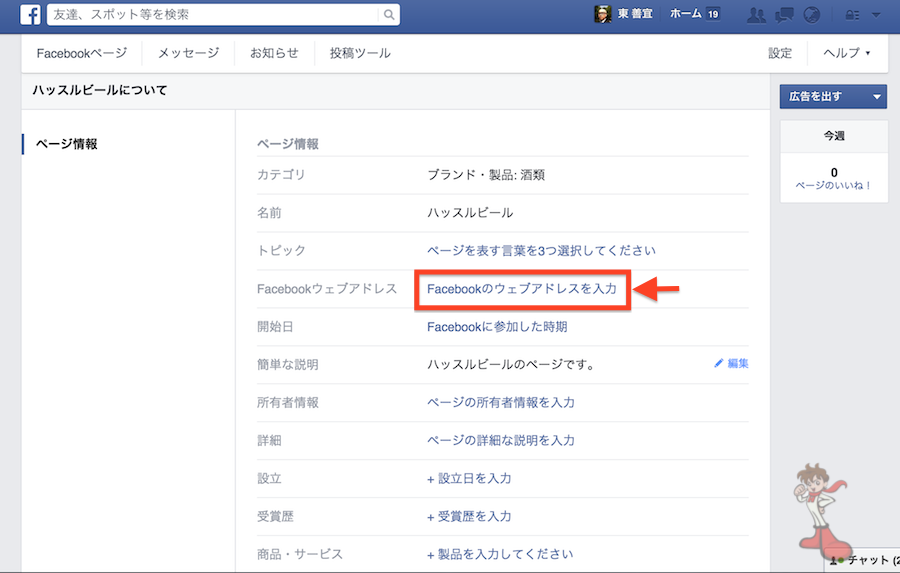Click + 製品を入力してください link

point(500,554)
